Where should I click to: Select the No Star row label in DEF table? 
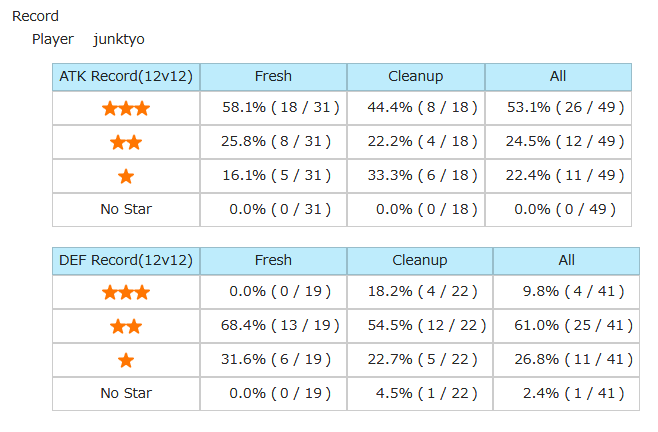coord(126,393)
